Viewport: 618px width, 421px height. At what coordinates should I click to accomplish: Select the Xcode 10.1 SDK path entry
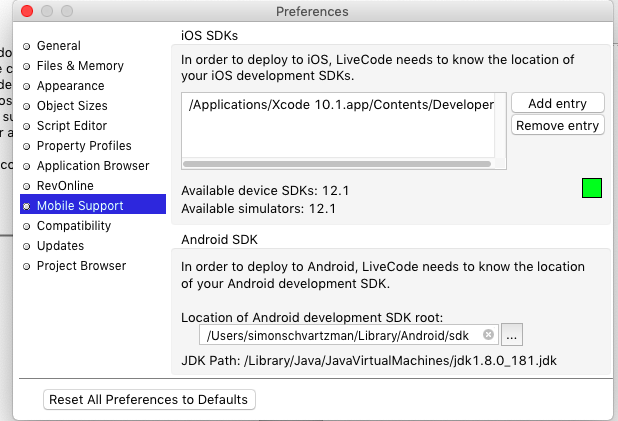(340, 104)
